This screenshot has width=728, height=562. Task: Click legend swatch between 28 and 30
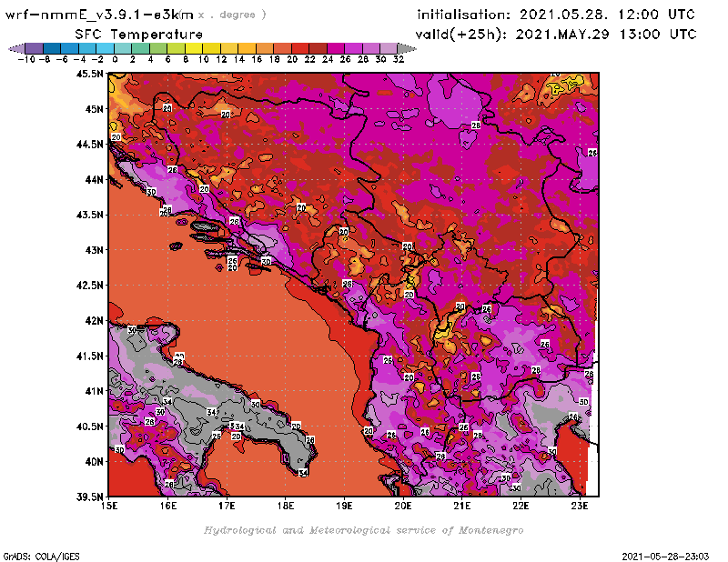click(371, 48)
